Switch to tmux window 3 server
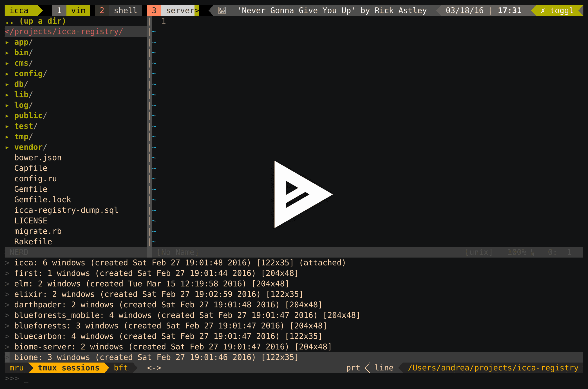588x389 pixels. click(x=173, y=10)
